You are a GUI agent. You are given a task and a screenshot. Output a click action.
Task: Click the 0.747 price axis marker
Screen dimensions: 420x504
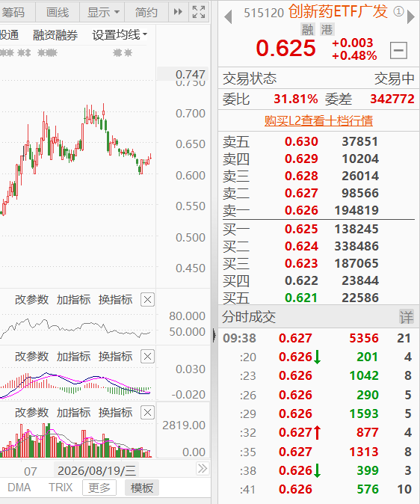190,75
